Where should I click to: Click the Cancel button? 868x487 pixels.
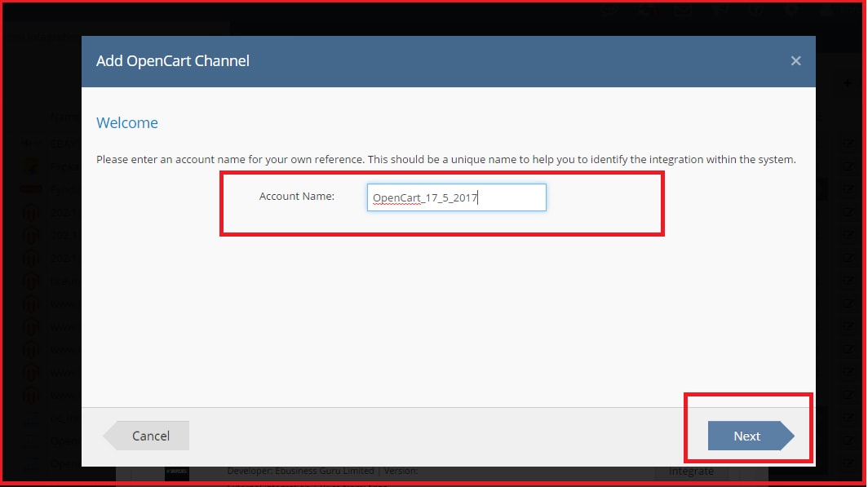[x=146, y=436]
